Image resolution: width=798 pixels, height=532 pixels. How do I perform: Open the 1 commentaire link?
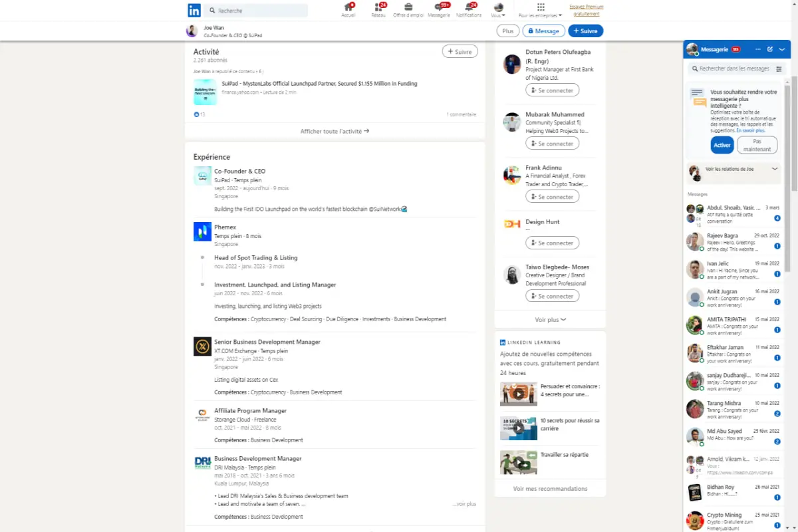(x=461, y=114)
